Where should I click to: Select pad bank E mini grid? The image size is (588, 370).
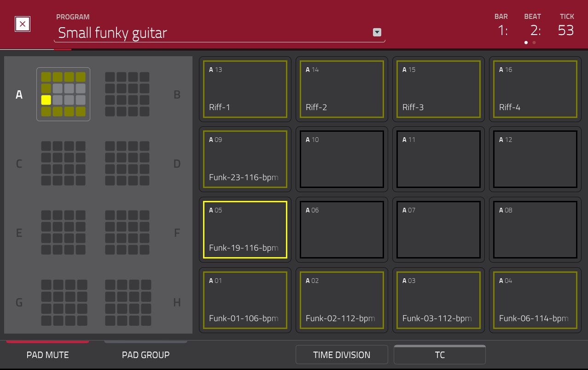coord(63,233)
